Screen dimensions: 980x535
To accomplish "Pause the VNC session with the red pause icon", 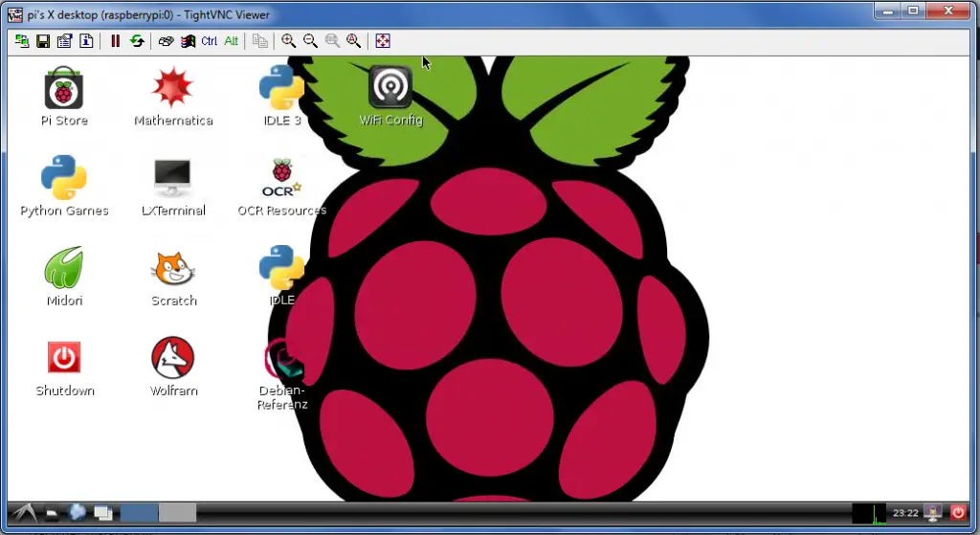I will 115,41.
